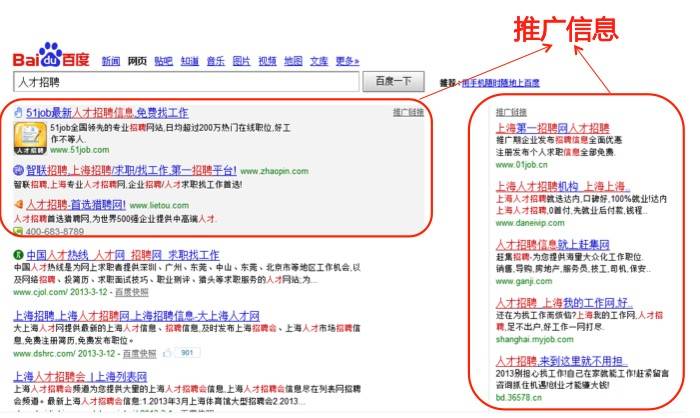Open the sidebar ad 上海人才招聘机构
This screenshot has height=418, width=700.
563,186
